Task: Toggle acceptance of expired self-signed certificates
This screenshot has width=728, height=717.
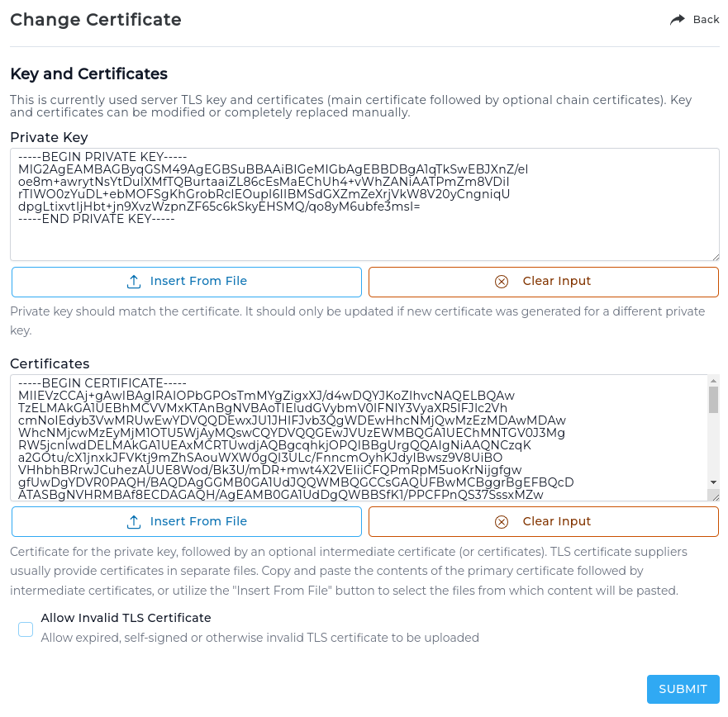Action: tap(25, 629)
